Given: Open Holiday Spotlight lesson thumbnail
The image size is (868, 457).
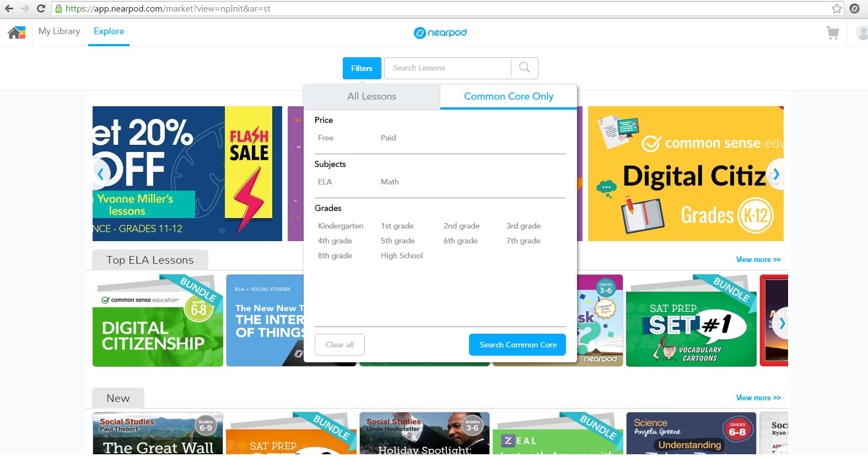Looking at the screenshot, I should (x=424, y=433).
